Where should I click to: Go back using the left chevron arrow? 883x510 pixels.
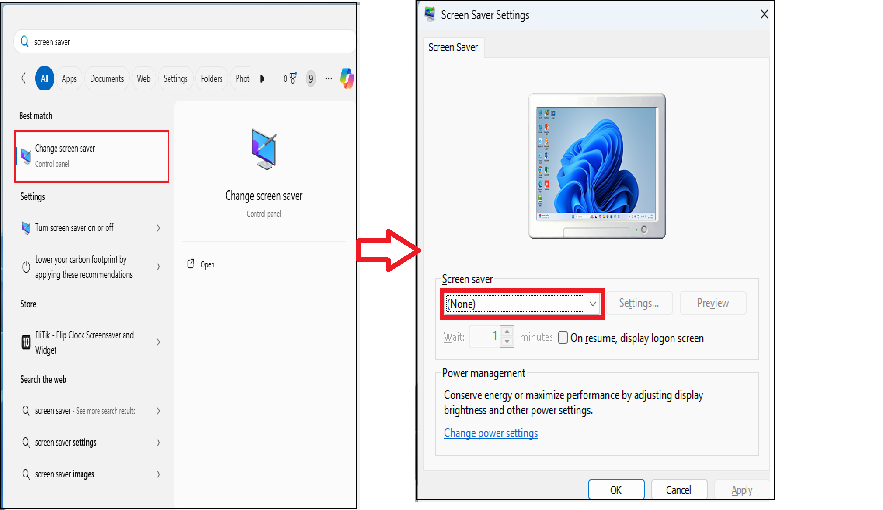tap(23, 78)
